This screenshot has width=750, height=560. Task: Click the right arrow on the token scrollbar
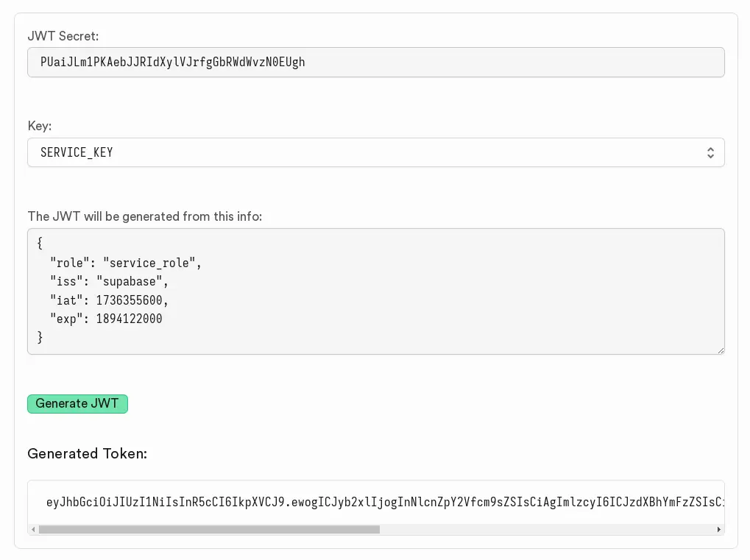point(718,529)
